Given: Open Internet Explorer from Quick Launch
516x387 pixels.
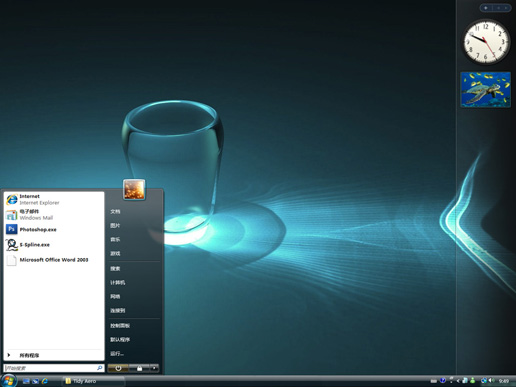Looking at the screenshot, I should pyautogui.click(x=44, y=381).
